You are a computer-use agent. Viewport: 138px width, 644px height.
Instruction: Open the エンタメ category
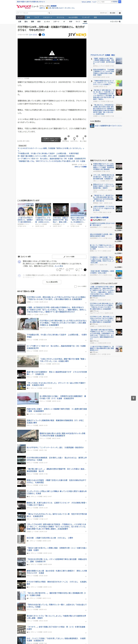click(47, 21)
